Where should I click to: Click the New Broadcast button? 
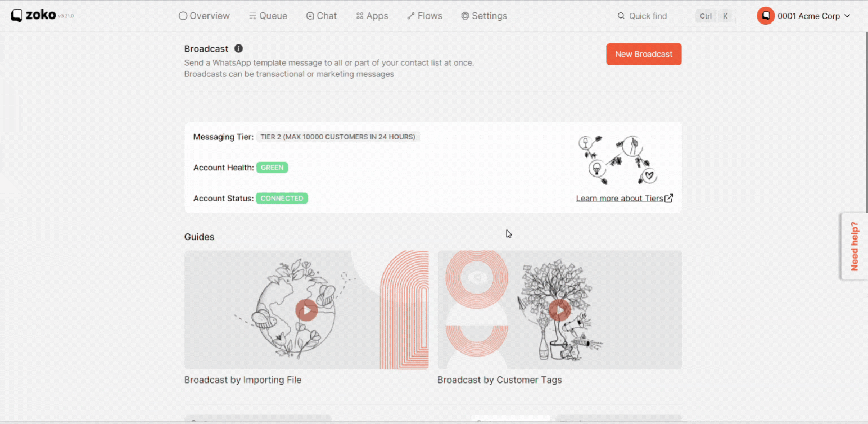644,54
